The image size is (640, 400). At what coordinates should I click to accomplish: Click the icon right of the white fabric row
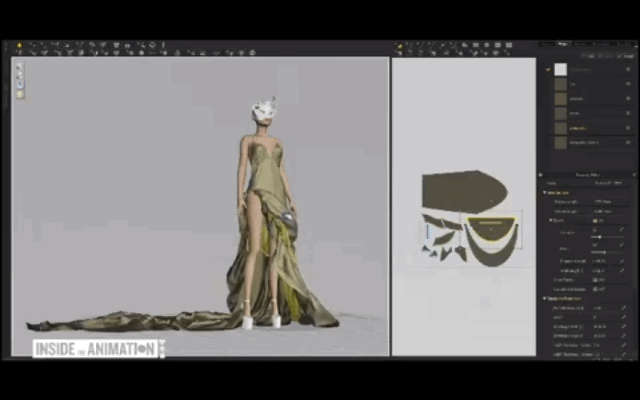click(627, 70)
